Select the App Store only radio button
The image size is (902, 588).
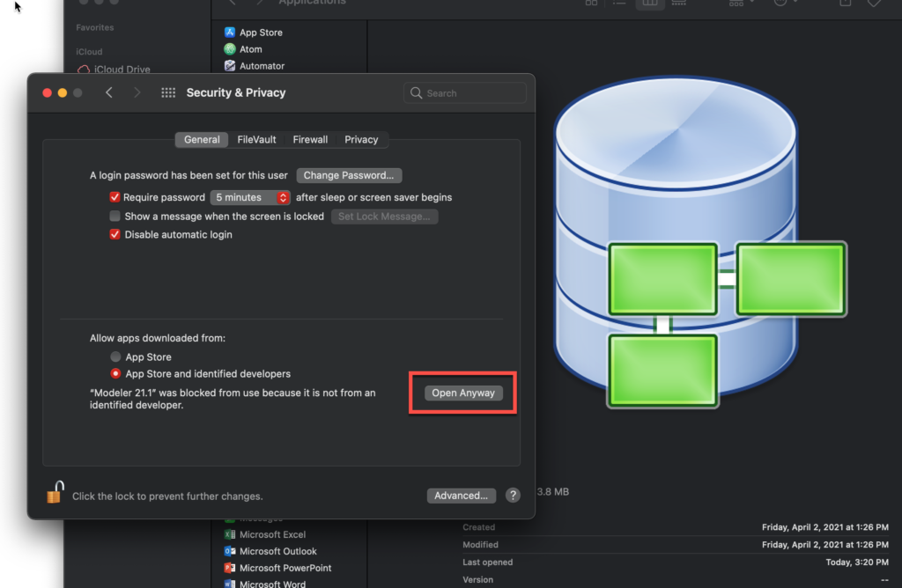115,357
